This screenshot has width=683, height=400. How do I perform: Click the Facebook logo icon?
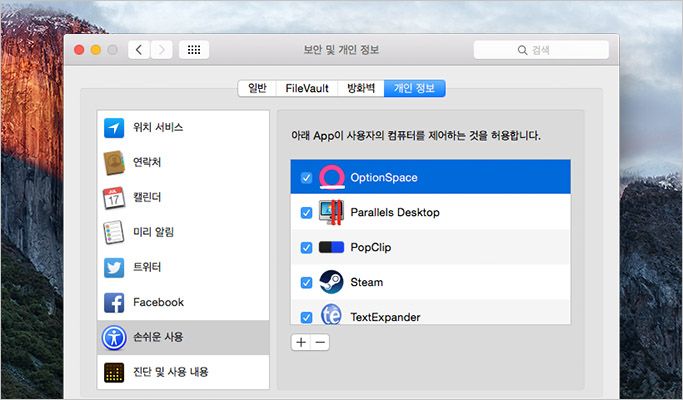(x=114, y=302)
